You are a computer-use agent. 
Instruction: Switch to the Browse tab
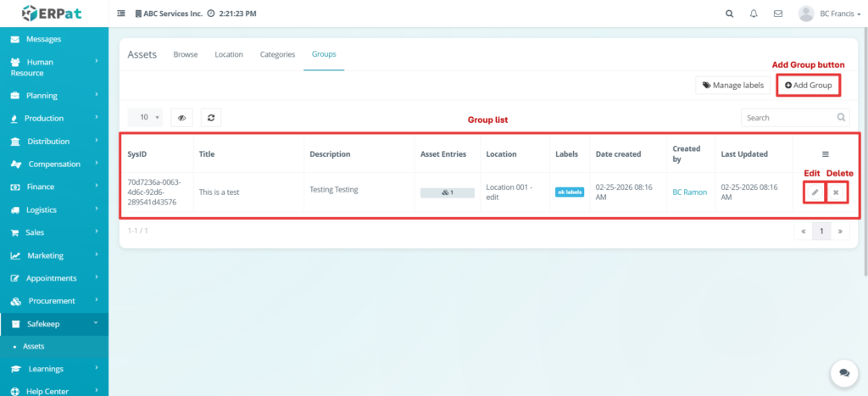pyautogui.click(x=186, y=54)
